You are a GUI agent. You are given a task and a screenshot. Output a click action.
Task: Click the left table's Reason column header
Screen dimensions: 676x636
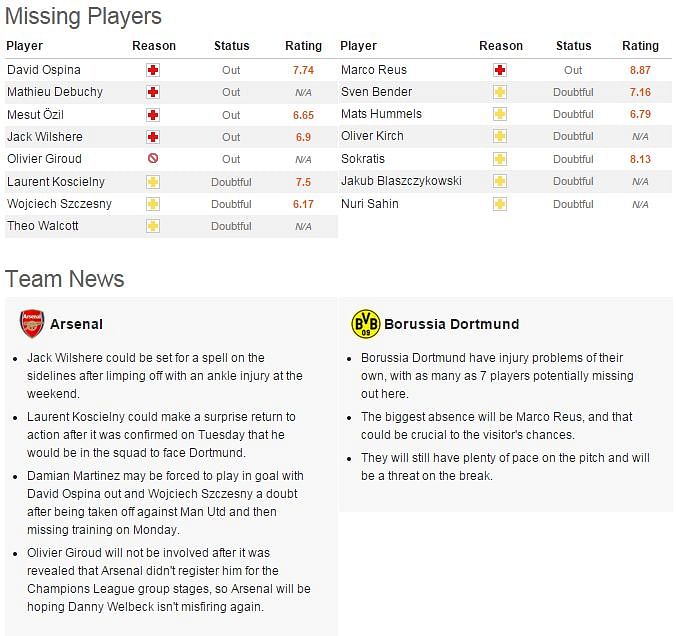[154, 46]
